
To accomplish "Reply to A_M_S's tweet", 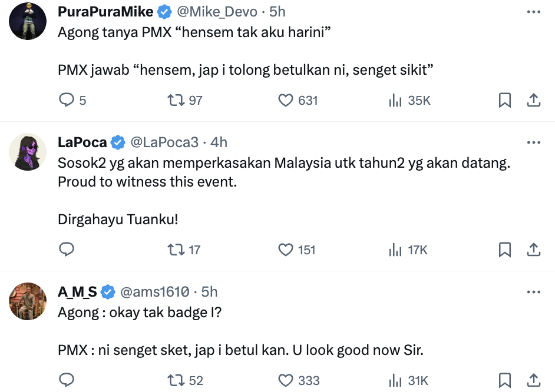I will click(x=67, y=380).
